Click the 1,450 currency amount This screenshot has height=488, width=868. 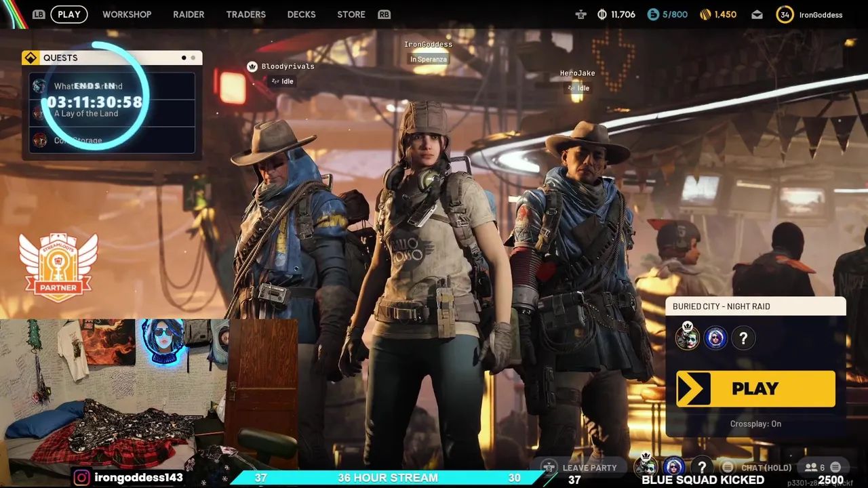click(x=725, y=14)
